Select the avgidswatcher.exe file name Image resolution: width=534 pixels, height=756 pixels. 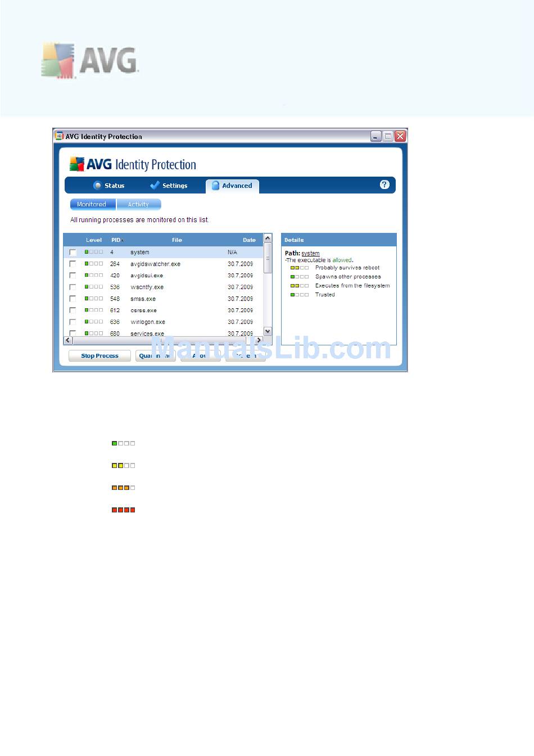pos(156,264)
